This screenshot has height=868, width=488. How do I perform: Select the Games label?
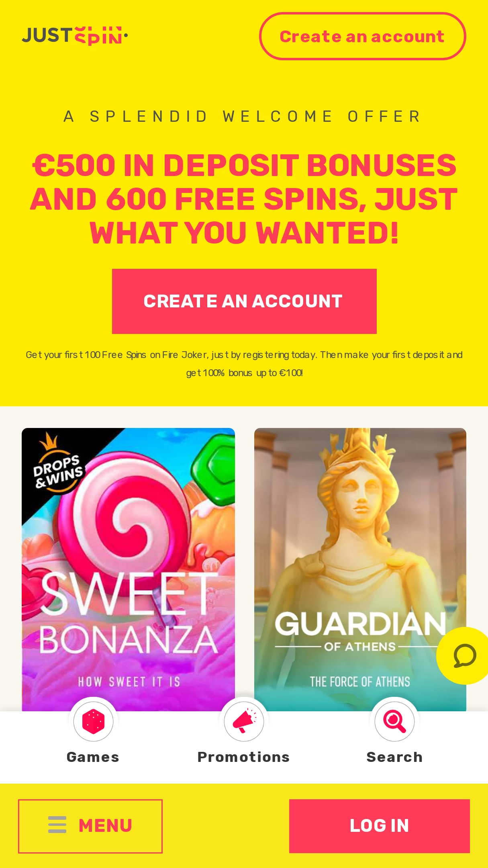click(93, 757)
